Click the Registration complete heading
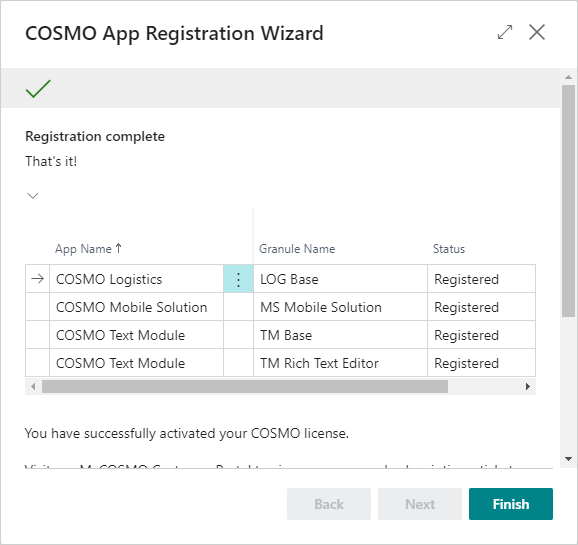This screenshot has width=578, height=545. [95, 136]
